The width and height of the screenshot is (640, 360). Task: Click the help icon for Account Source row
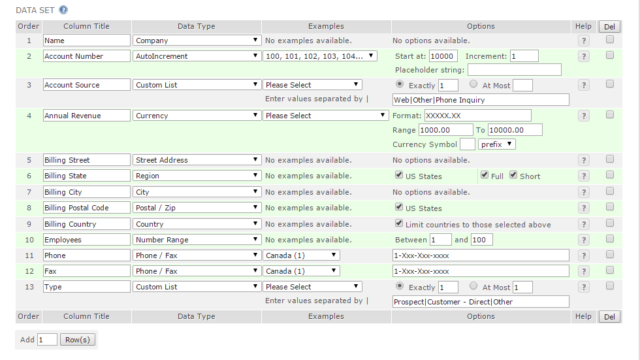584,85
